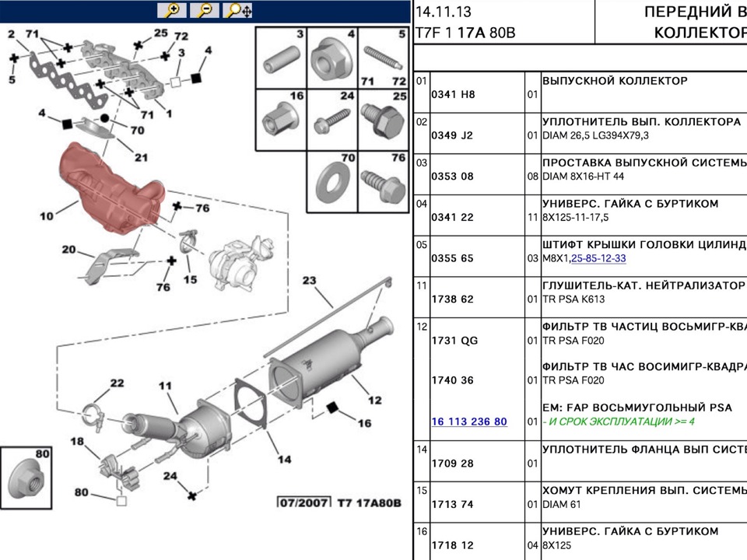
Task: Select part number 0355 65
Action: click(x=453, y=258)
